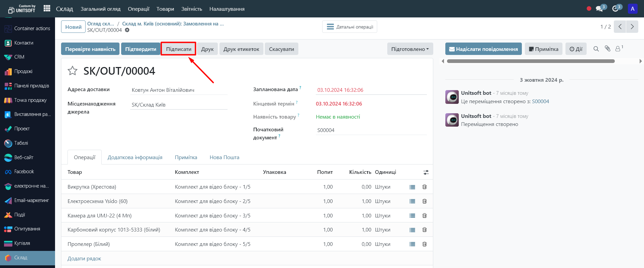Open the Звітність menu
The width and height of the screenshot is (644, 268).
click(192, 9)
